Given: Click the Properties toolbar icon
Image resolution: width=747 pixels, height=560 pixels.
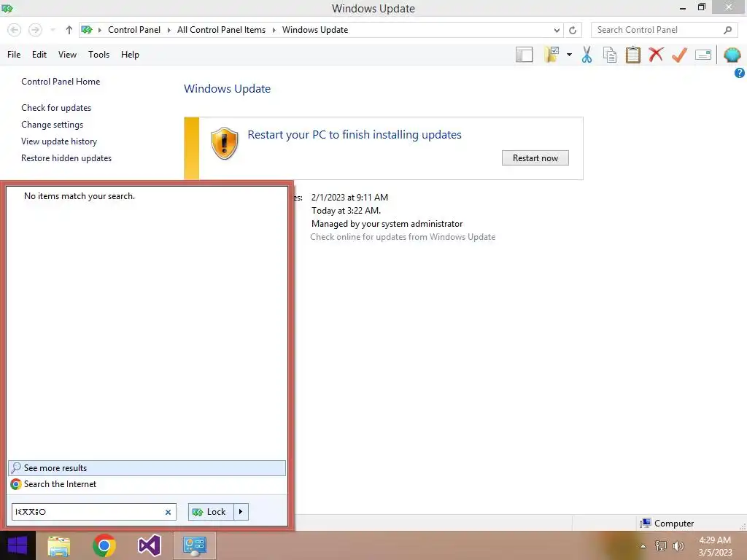Looking at the screenshot, I should tap(703, 54).
